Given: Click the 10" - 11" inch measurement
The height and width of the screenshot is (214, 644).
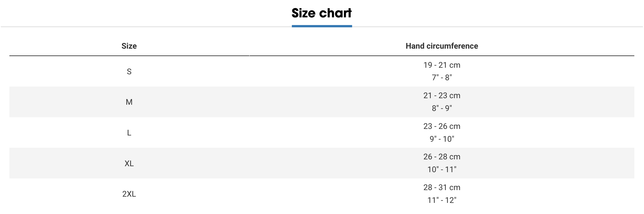Looking at the screenshot, I should click(442, 169).
